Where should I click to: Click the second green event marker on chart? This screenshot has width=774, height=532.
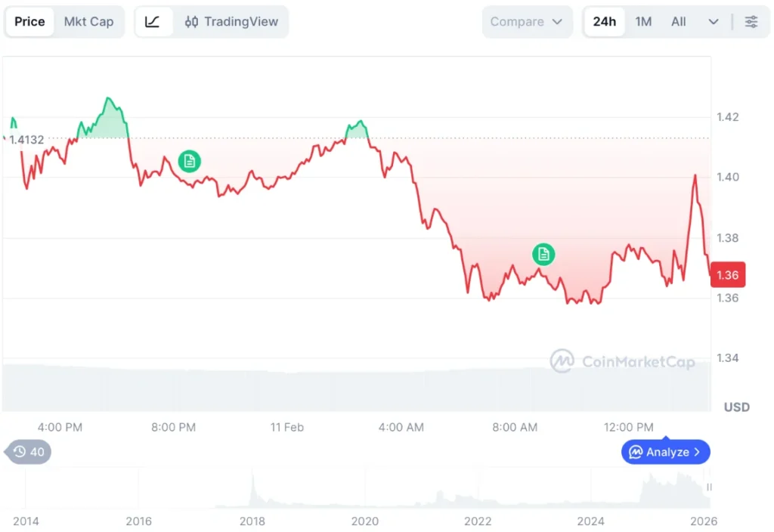(x=543, y=255)
